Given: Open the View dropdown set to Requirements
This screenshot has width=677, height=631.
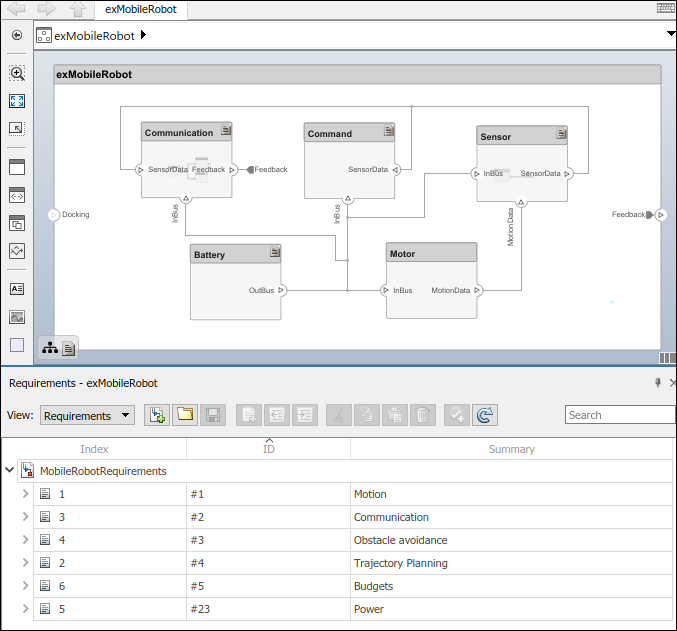Looking at the screenshot, I should click(87, 415).
